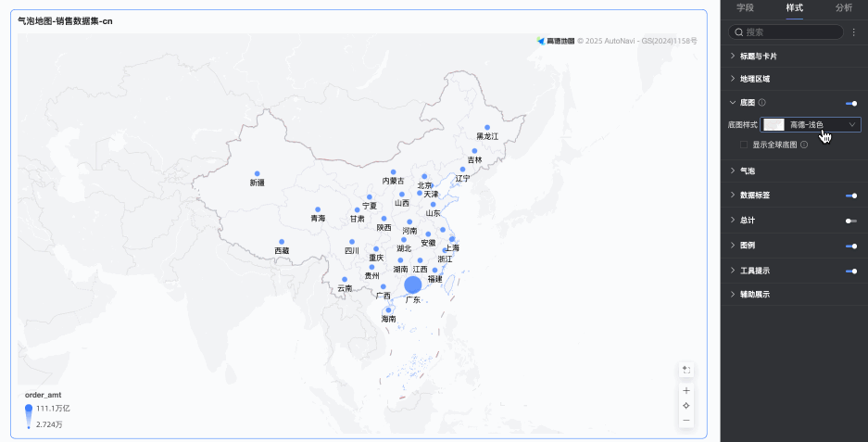Click the chart title 气泡地图-销售数据集-cn

click(65, 21)
